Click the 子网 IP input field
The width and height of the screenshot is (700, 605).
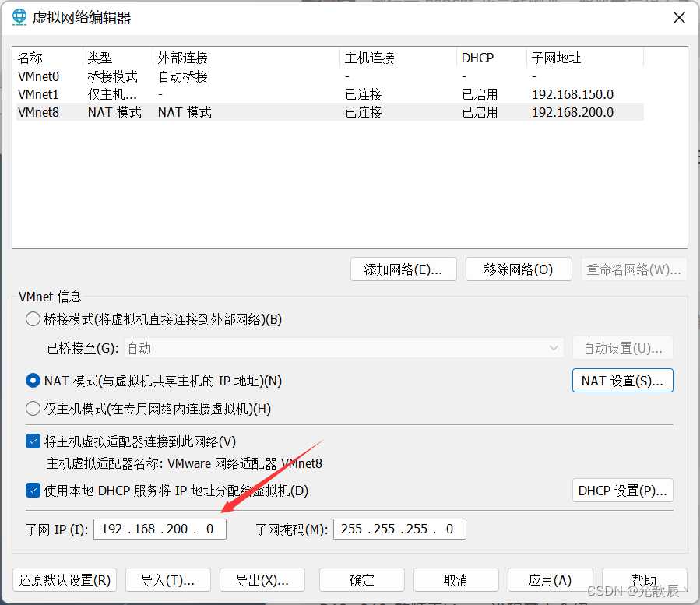pyautogui.click(x=160, y=529)
